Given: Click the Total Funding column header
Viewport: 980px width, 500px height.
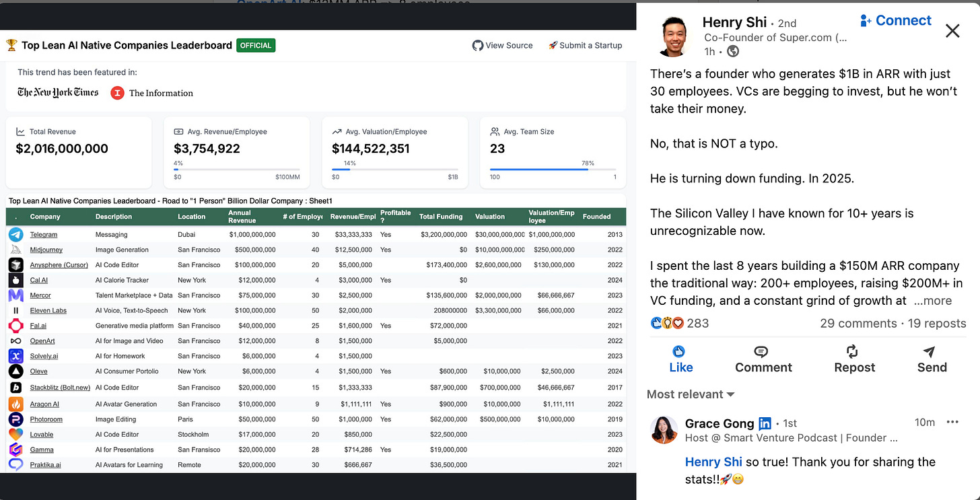Looking at the screenshot, I should (x=441, y=217).
